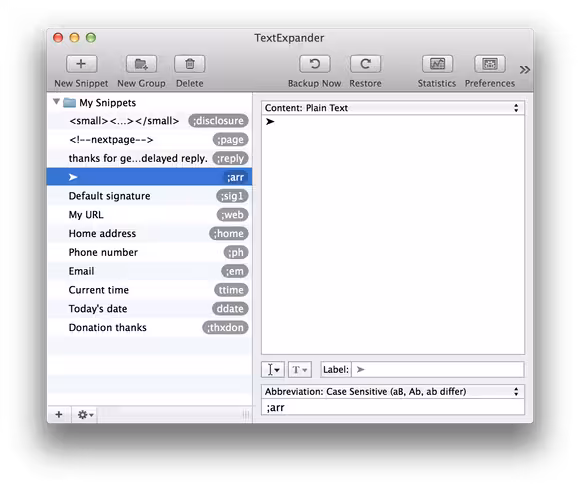Click the ;home abbreviation badge
This screenshot has width=580, height=488.
[x=229, y=234]
